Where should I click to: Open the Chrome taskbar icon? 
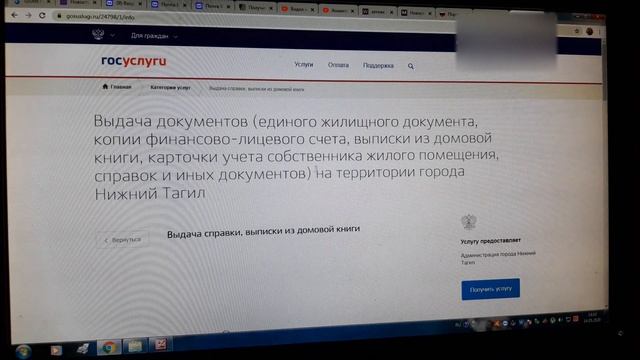click(109, 347)
